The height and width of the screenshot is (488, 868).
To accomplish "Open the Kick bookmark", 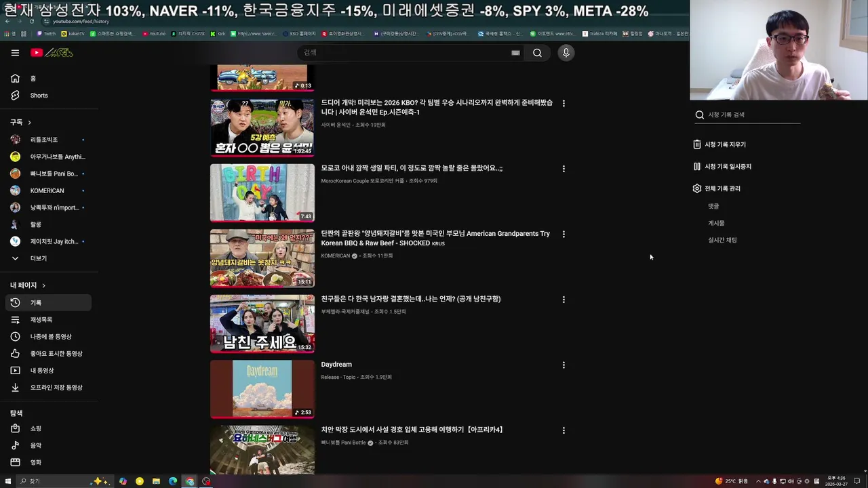I will tap(218, 33).
